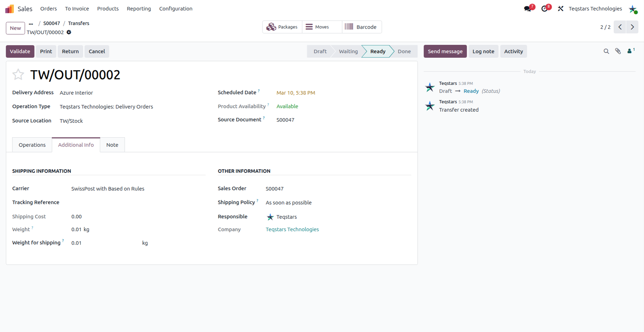Open Teqstars Technologies company switcher
The height and width of the screenshot is (332, 644).
(595, 9)
